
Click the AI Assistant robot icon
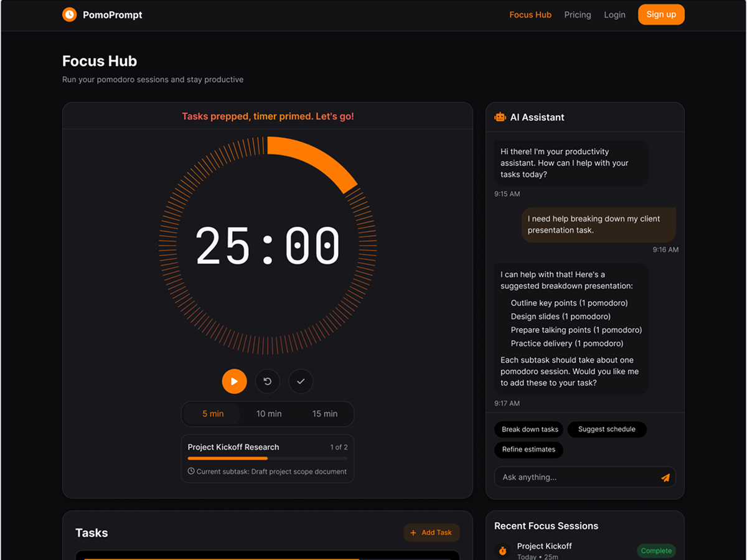click(500, 117)
